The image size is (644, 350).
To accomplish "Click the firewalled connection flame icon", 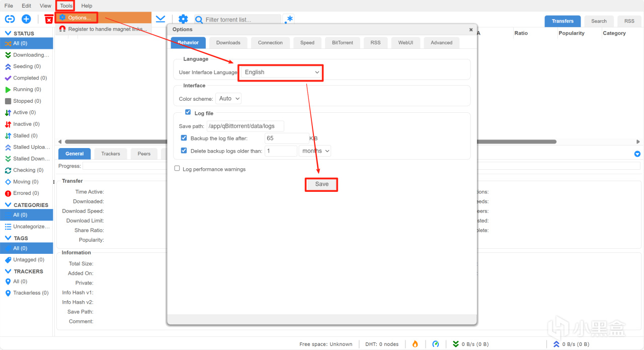I will pos(415,344).
